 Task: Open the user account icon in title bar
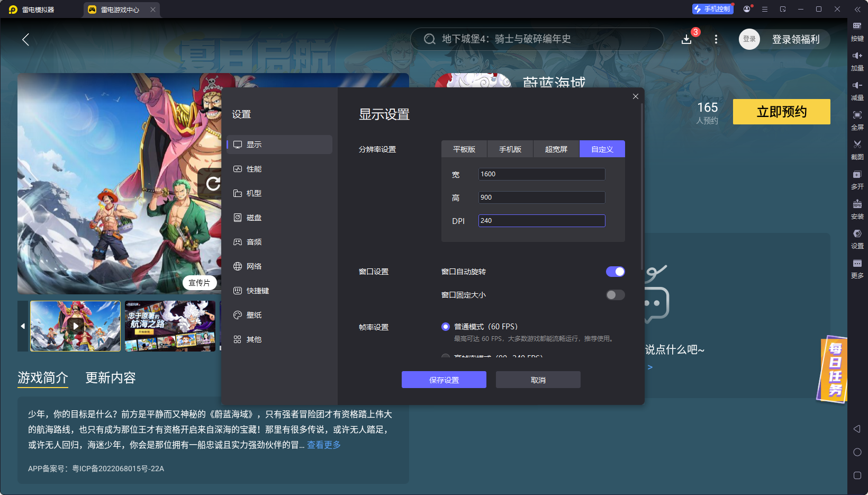[747, 9]
